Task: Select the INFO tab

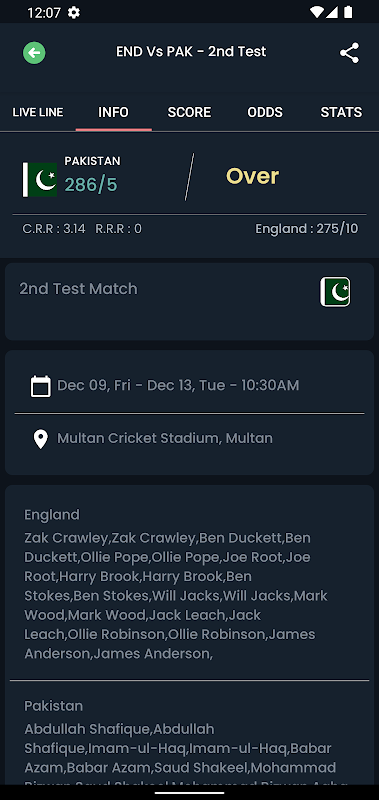Action: [x=113, y=112]
